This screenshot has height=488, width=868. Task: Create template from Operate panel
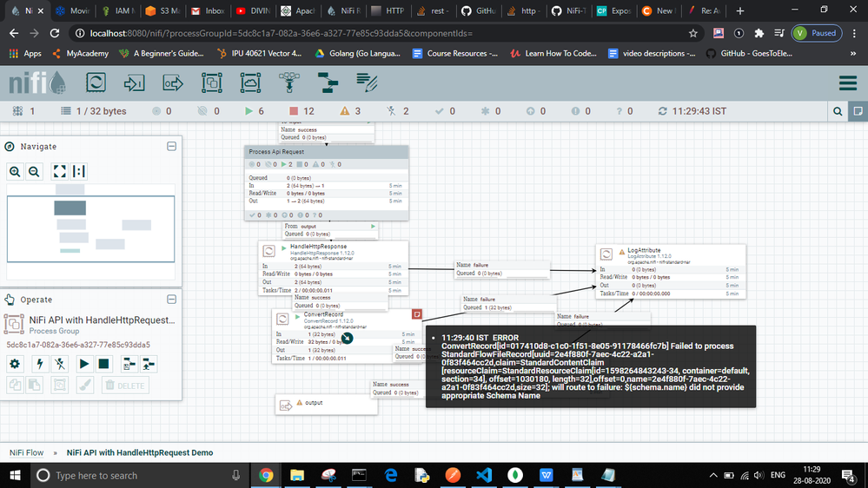[x=129, y=364]
